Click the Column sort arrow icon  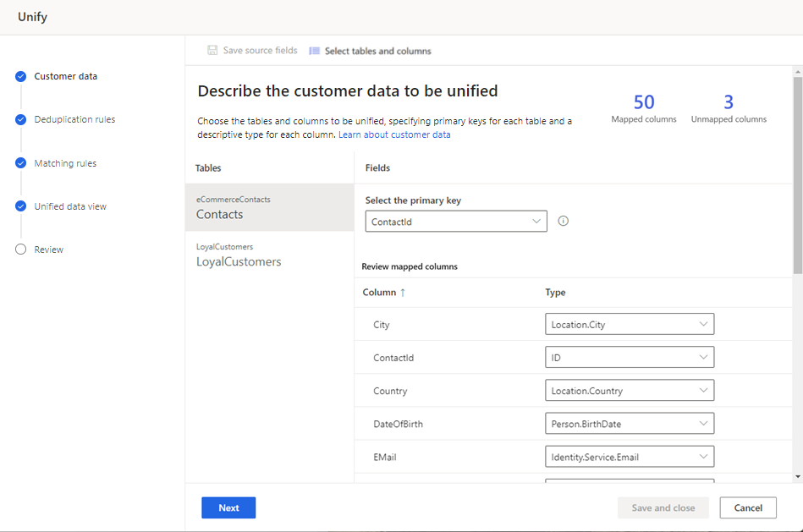pos(403,293)
